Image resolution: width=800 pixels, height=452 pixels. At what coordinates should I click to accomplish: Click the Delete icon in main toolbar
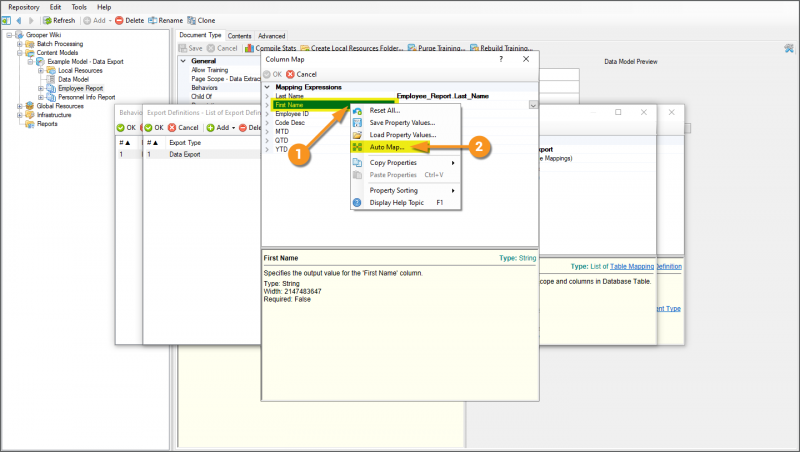pos(119,20)
